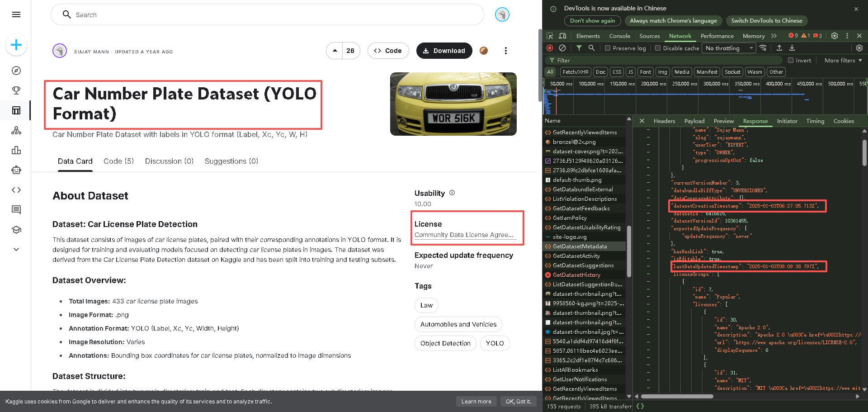Toggle the Img type filter

point(663,72)
